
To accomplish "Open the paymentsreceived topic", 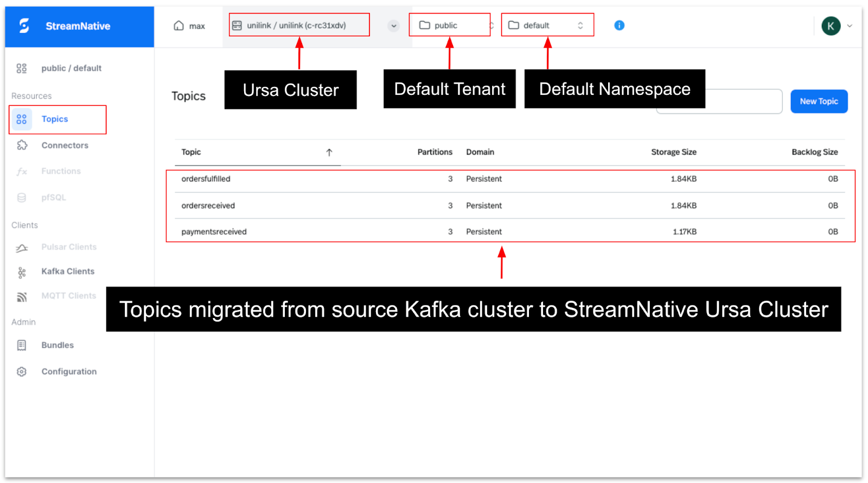I will pyautogui.click(x=214, y=232).
